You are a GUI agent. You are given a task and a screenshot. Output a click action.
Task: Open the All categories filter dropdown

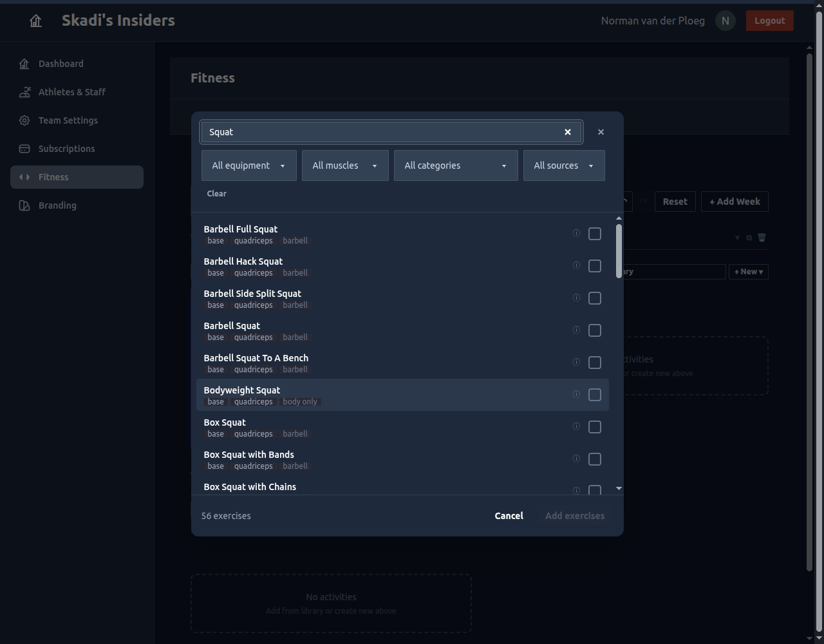click(456, 166)
